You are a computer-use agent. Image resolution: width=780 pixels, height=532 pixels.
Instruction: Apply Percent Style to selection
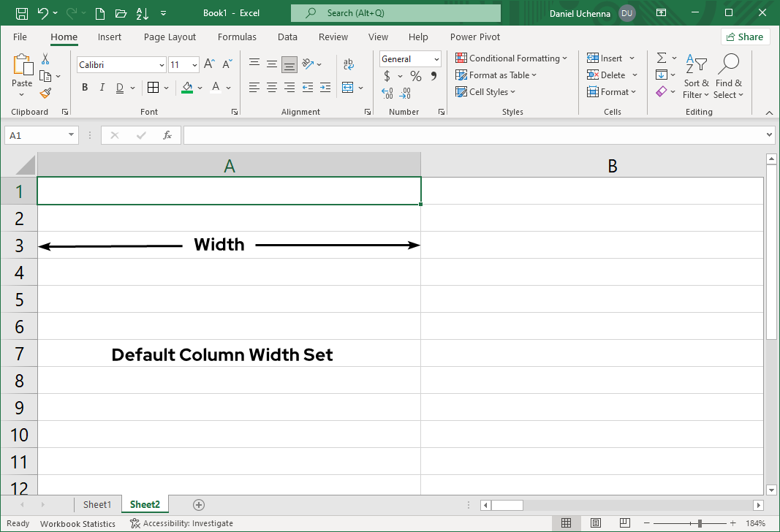414,75
